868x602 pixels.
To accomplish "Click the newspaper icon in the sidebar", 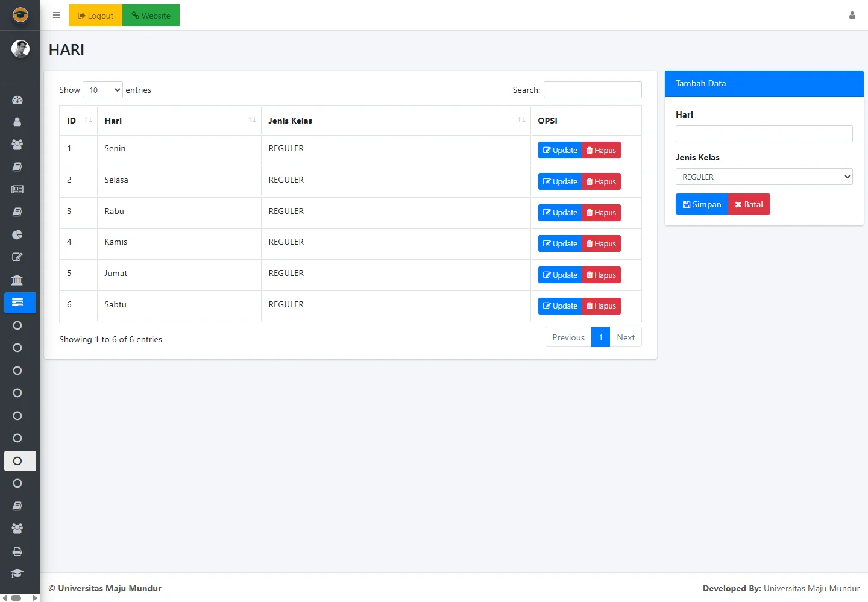I will (x=17, y=189).
